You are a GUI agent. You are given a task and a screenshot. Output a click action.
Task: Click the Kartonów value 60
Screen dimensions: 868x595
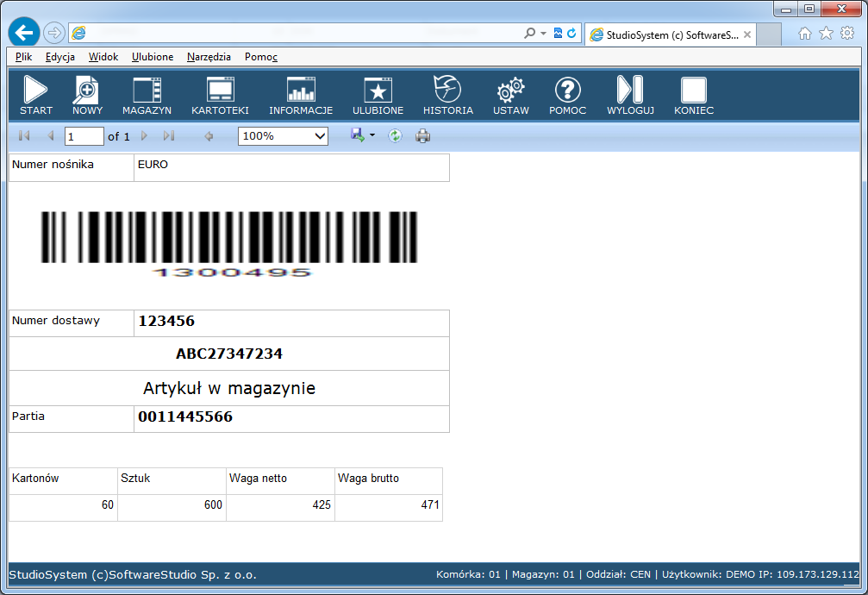[x=108, y=504]
